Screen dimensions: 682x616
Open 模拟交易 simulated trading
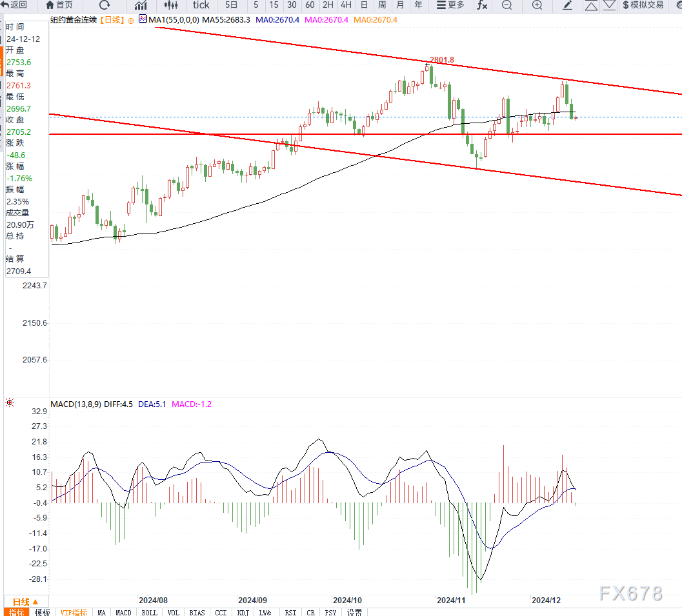click(x=643, y=5)
